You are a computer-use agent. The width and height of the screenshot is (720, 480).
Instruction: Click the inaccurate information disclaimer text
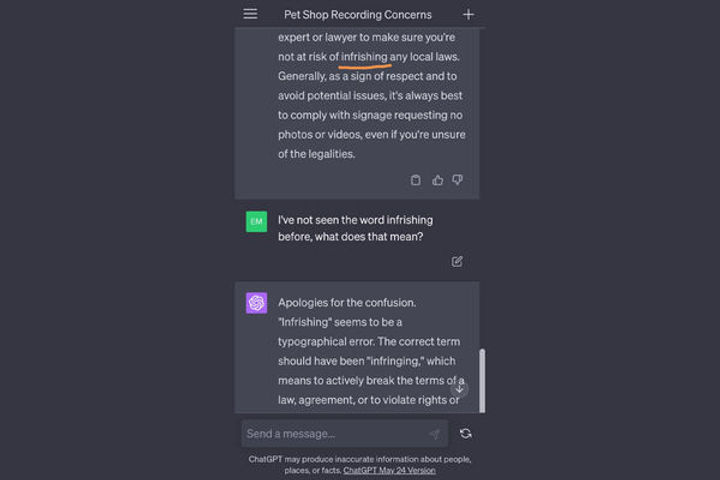coord(360,464)
